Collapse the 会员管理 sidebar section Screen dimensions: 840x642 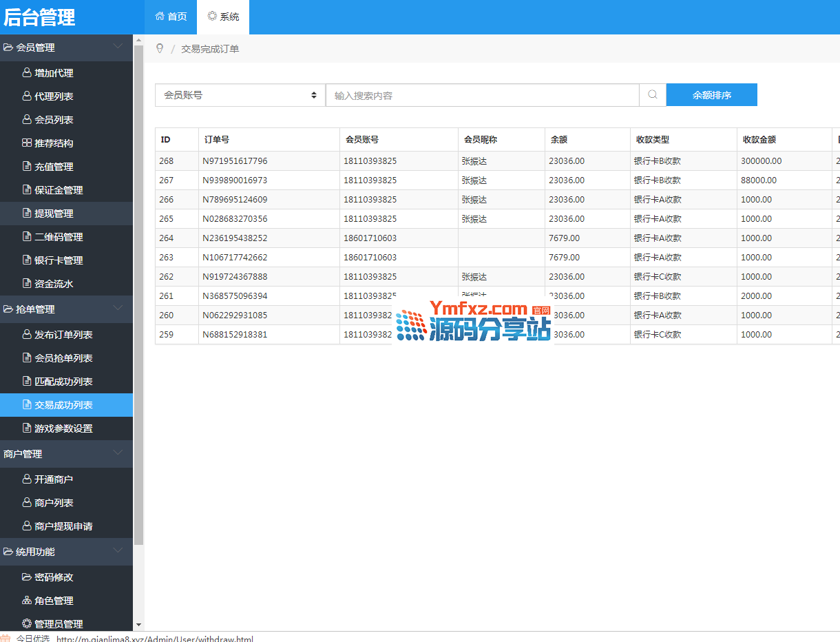click(x=118, y=47)
